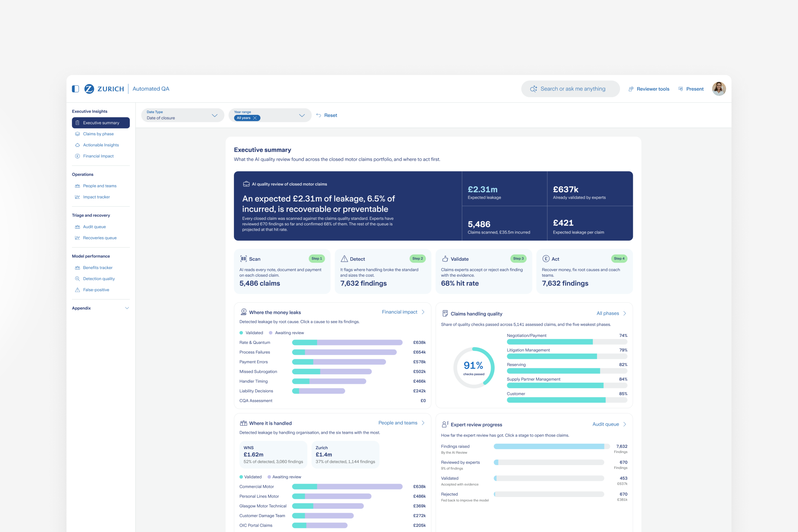Click the Present button

(x=691, y=89)
